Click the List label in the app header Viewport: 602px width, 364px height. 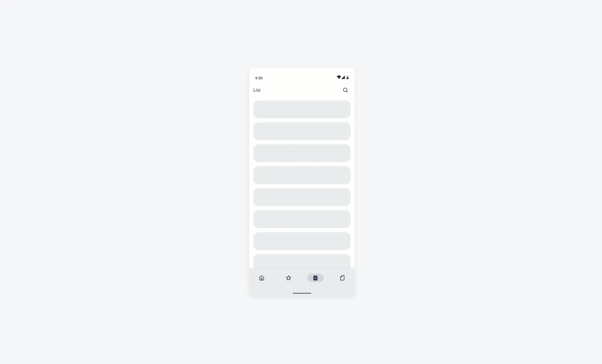point(257,90)
